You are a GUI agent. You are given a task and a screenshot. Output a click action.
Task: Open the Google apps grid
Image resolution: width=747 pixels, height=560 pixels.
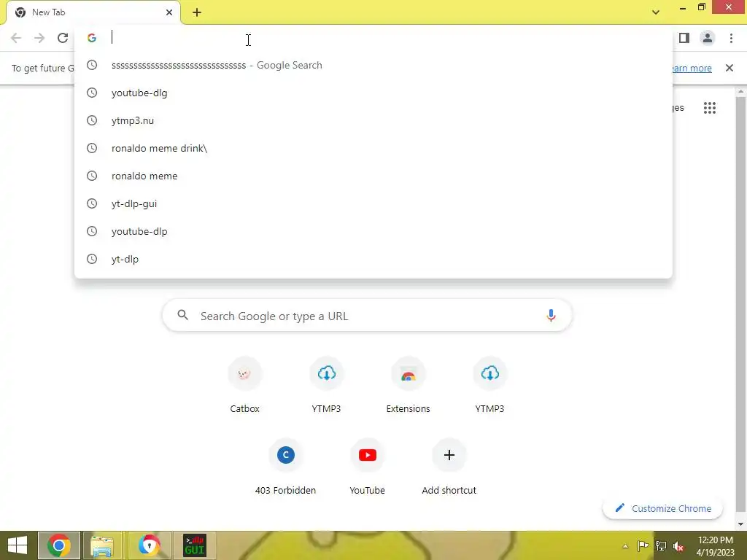point(710,108)
